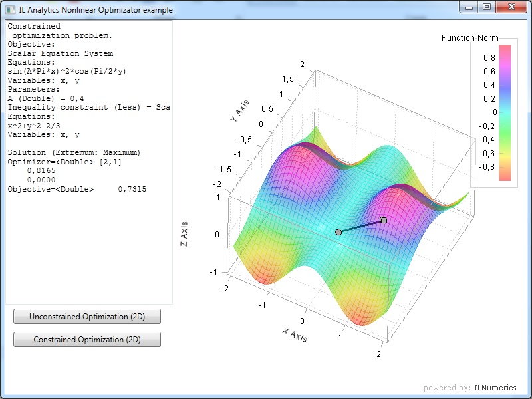
Task: Click the '0,8' colorbar tick label
Action: pos(489,58)
